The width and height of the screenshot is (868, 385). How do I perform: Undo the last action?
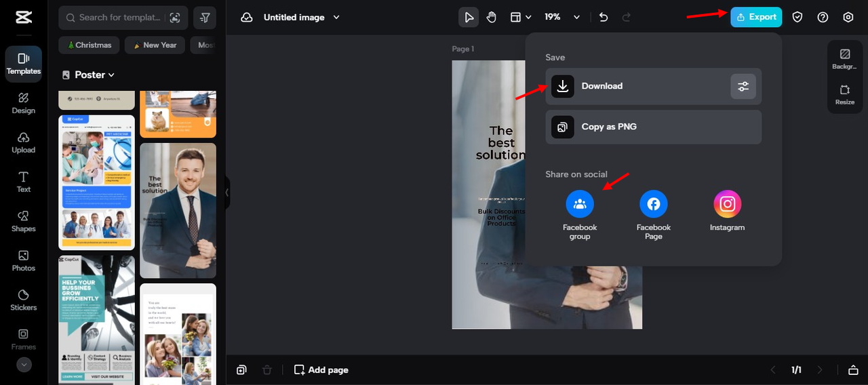(x=604, y=18)
